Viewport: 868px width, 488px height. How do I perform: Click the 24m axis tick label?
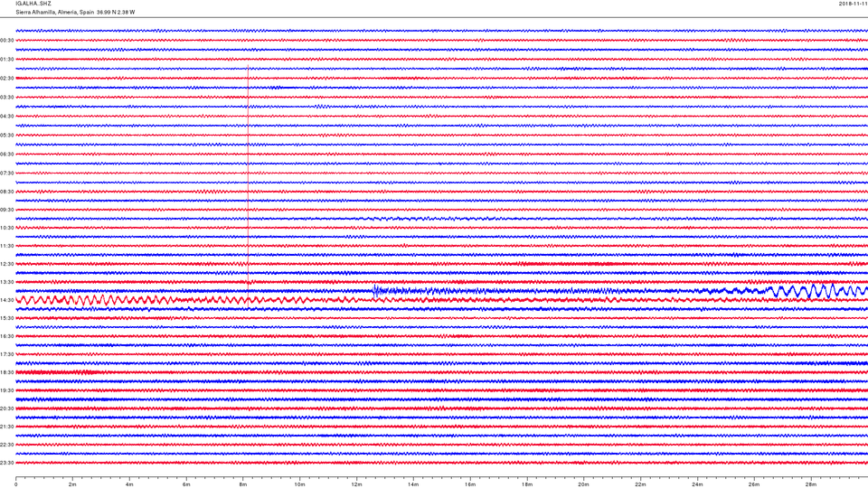697,484
